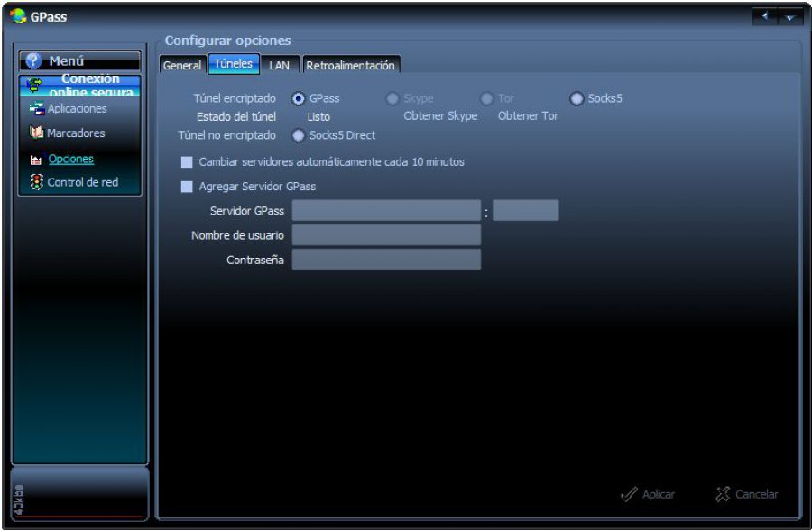Click the Aplicar button

click(648, 494)
